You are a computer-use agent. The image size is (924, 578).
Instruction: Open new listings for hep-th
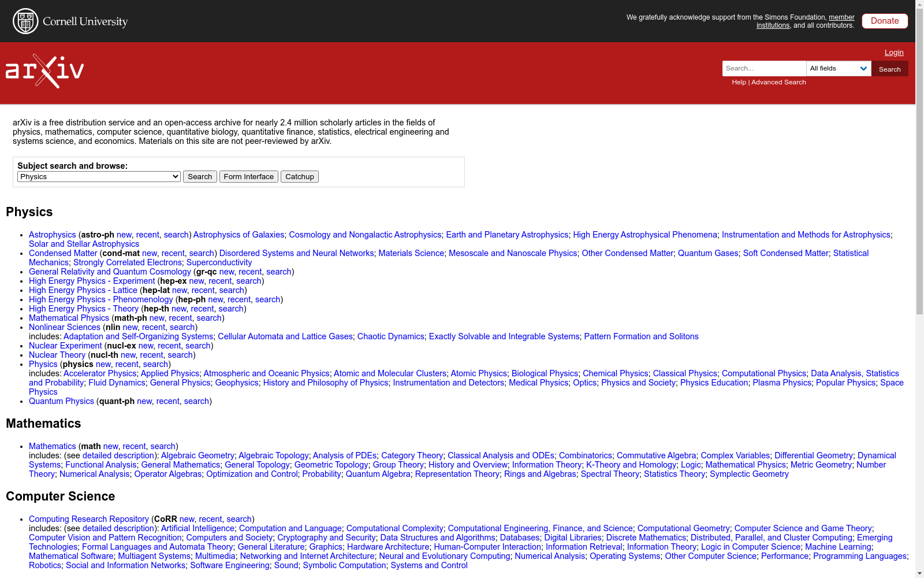point(179,309)
